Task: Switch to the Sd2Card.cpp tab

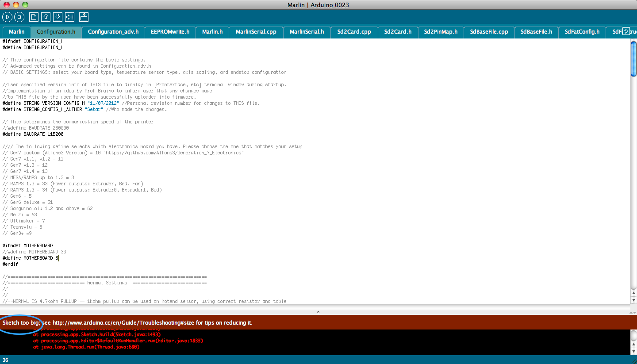Action: (x=354, y=32)
